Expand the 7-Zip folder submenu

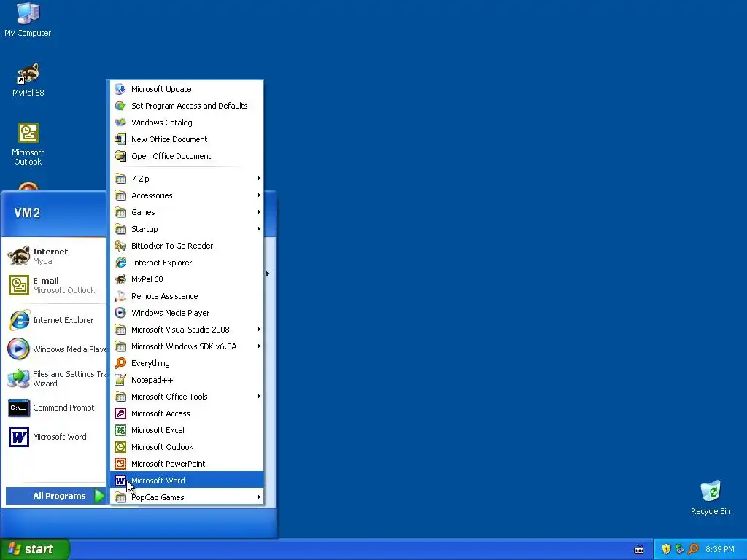[187, 179]
